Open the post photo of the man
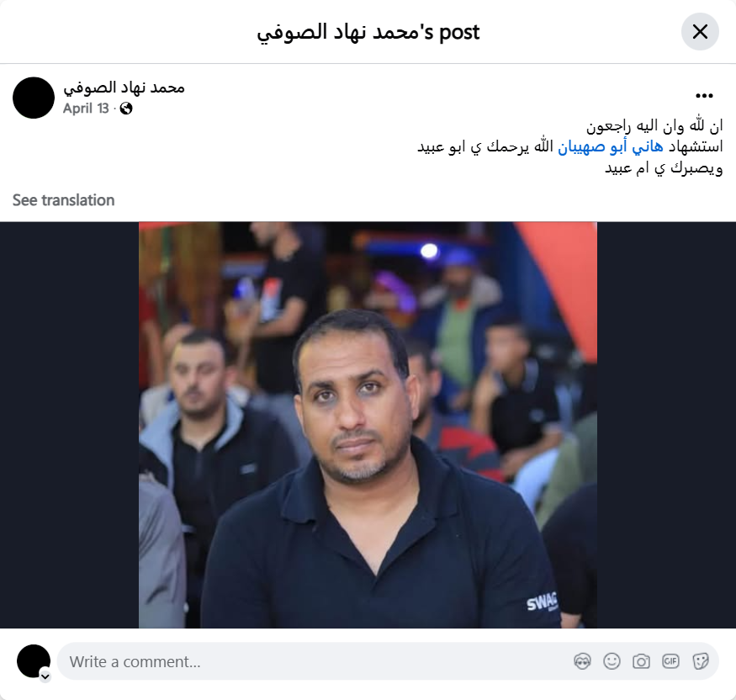The height and width of the screenshot is (700, 736). pos(368,425)
